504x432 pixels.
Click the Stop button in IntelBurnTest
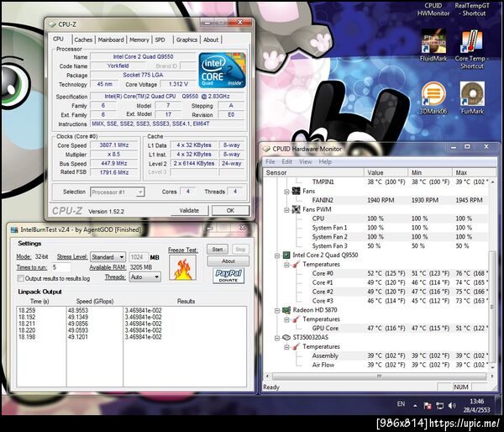[x=240, y=250]
